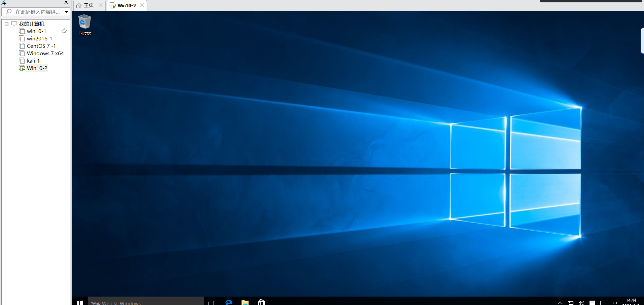Open the Windows Store taskbar icon

(261, 303)
